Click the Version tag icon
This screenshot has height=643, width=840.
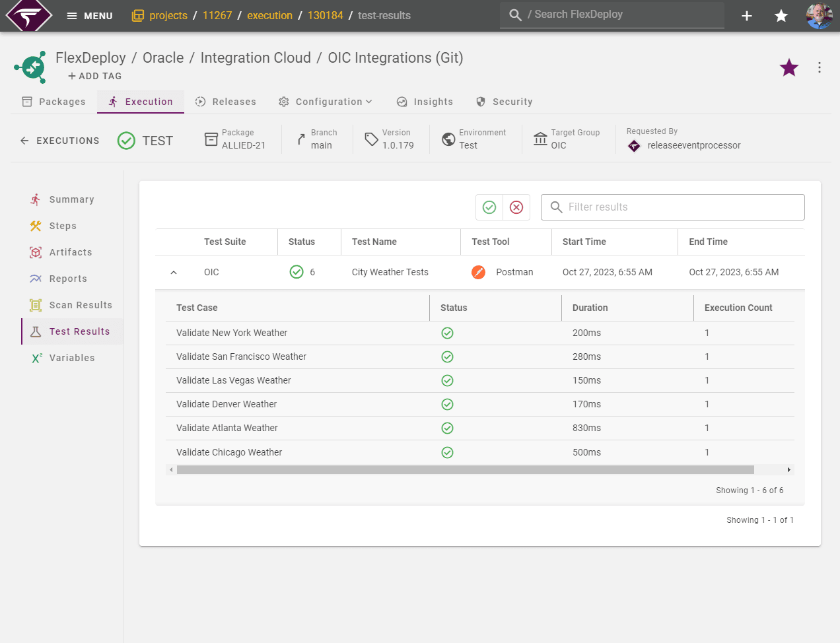pos(371,139)
